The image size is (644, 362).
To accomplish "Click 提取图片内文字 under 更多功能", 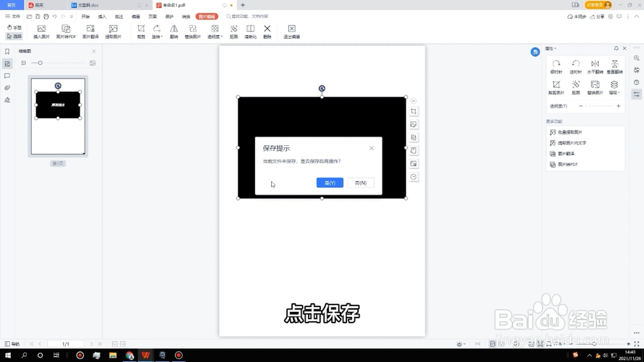I will coord(568,142).
